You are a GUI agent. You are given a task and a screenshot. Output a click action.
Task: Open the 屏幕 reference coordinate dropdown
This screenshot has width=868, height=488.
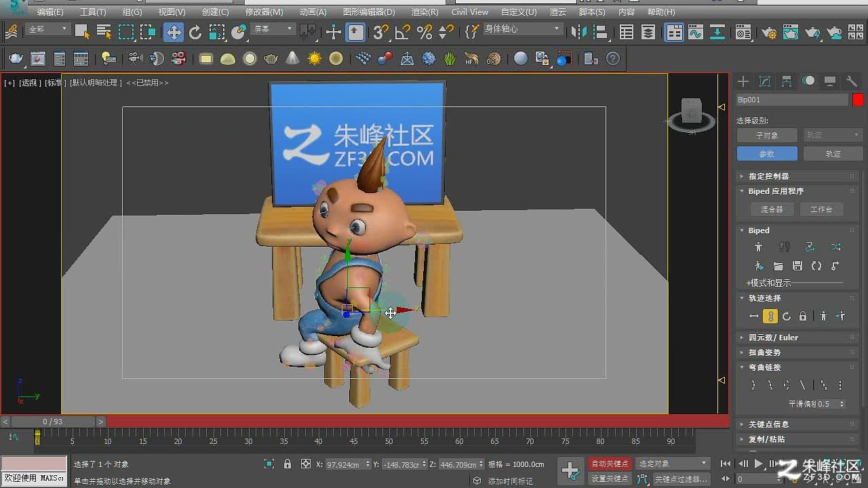pos(273,29)
